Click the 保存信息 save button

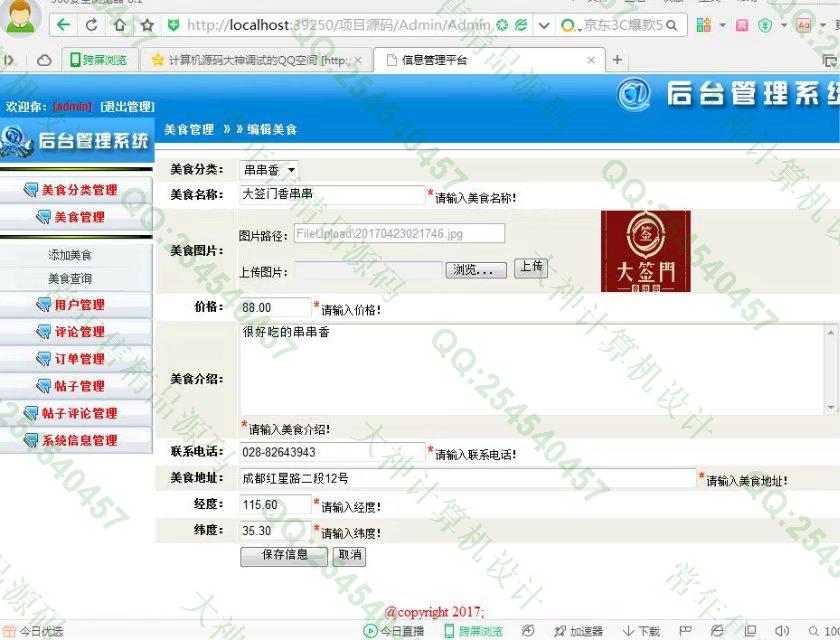284,555
